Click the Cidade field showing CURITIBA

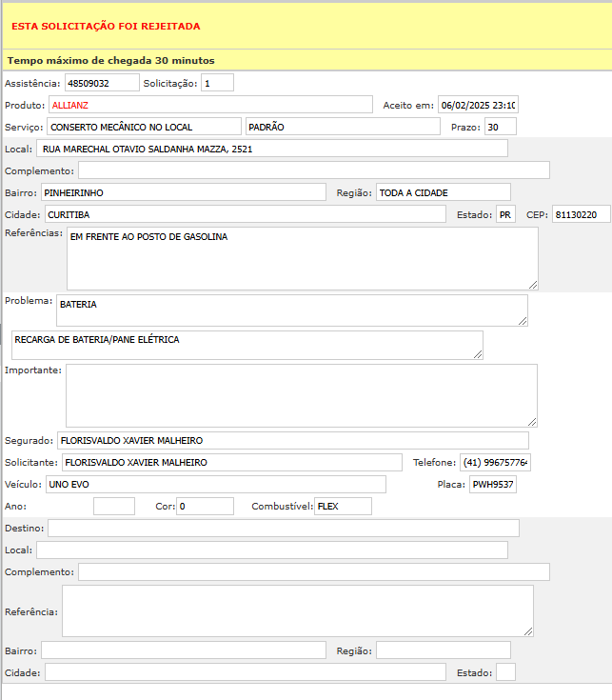tap(243, 214)
